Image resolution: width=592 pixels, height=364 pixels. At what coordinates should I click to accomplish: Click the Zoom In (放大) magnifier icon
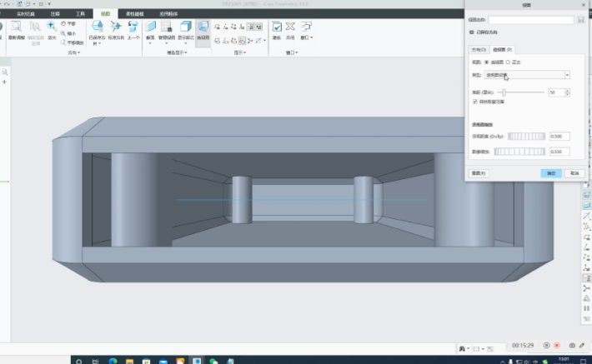(x=51, y=27)
